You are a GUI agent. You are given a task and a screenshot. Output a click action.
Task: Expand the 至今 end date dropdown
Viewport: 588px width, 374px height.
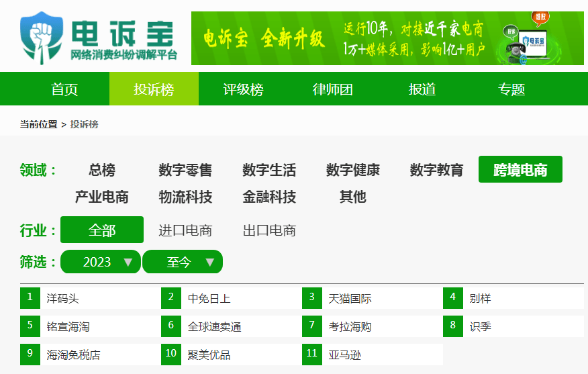tap(183, 262)
